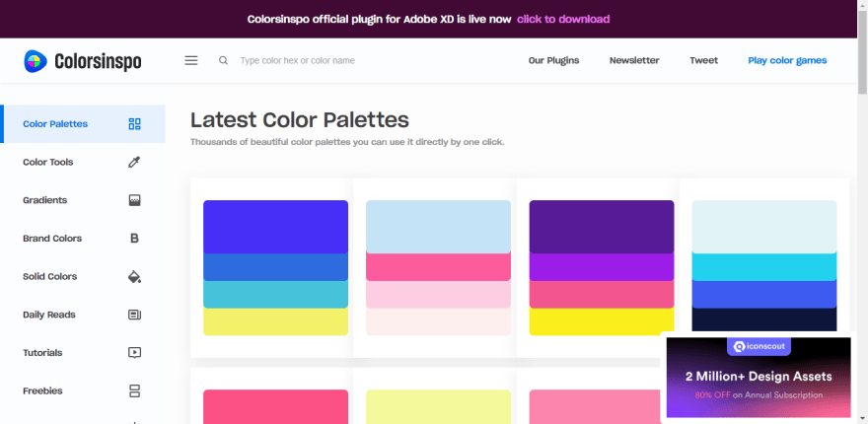Click the Solid Colors paint bucket icon
This screenshot has width=868, height=424.
[x=134, y=277]
